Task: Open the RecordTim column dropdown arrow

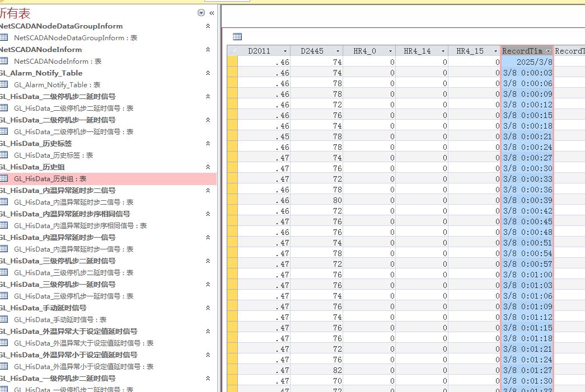Action: [548, 51]
